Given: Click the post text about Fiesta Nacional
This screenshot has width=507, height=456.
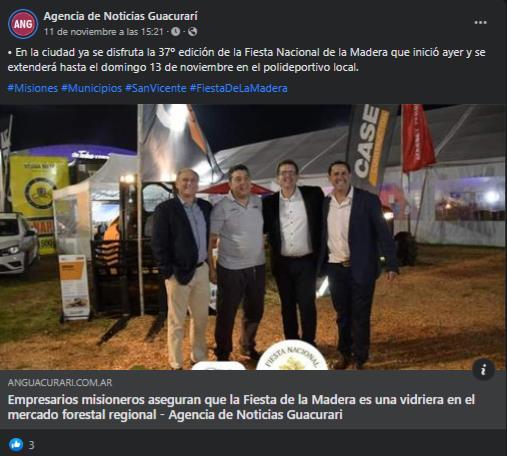Looking at the screenshot, I should point(247,60).
